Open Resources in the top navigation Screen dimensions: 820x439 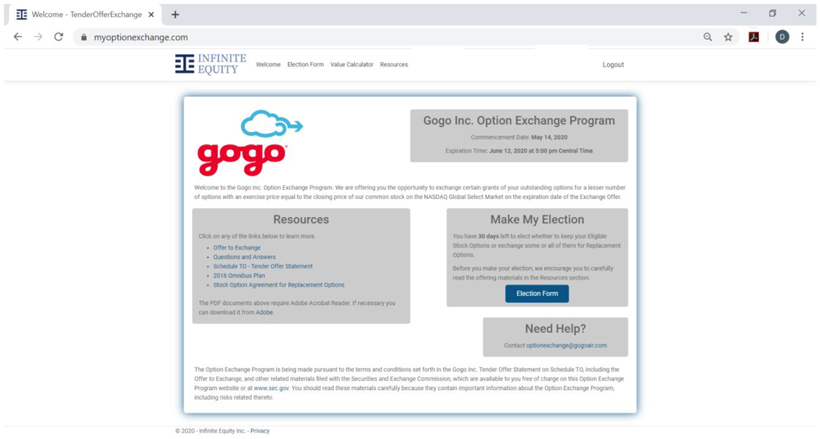click(394, 64)
